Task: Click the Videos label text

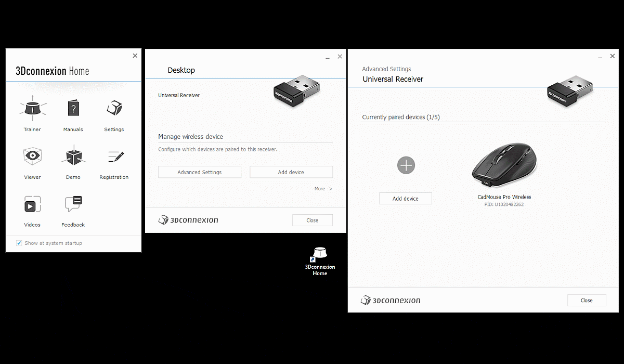Action: tap(32, 225)
